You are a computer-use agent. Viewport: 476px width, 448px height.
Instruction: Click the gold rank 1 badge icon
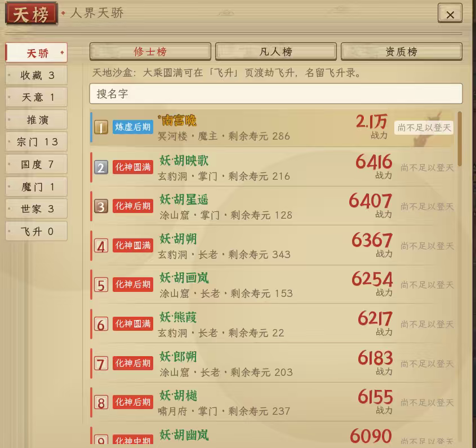[x=101, y=127]
